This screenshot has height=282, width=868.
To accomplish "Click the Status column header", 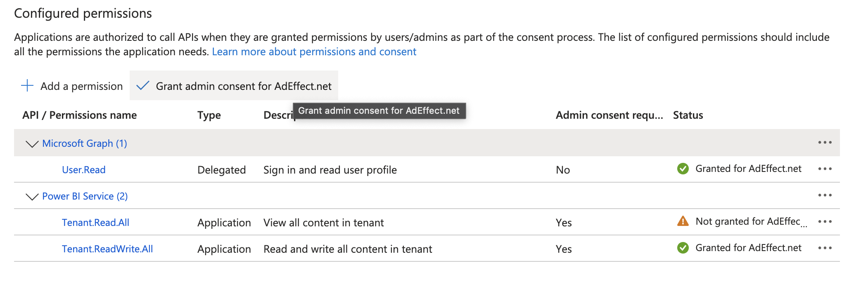I will click(688, 115).
